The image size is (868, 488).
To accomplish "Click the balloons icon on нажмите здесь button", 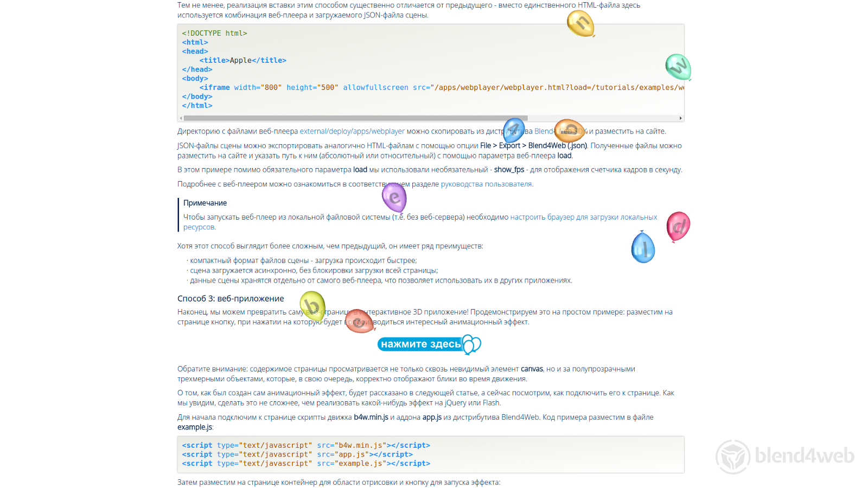I will (471, 344).
